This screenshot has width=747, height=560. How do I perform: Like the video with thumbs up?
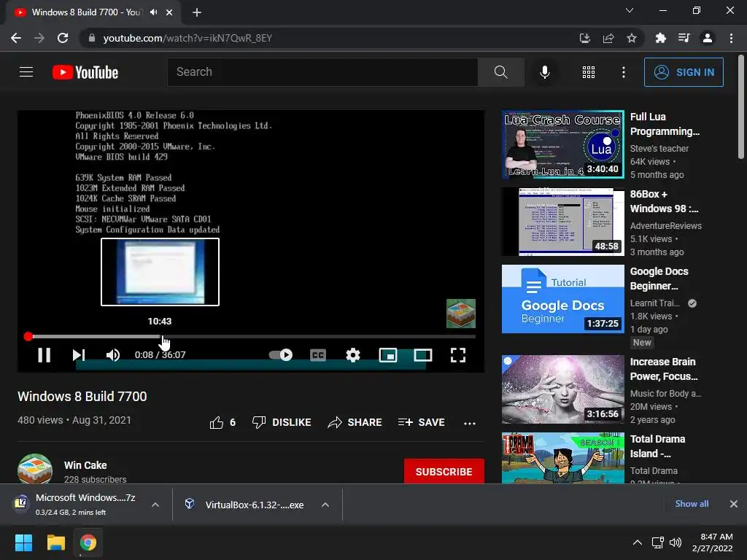[222, 422]
